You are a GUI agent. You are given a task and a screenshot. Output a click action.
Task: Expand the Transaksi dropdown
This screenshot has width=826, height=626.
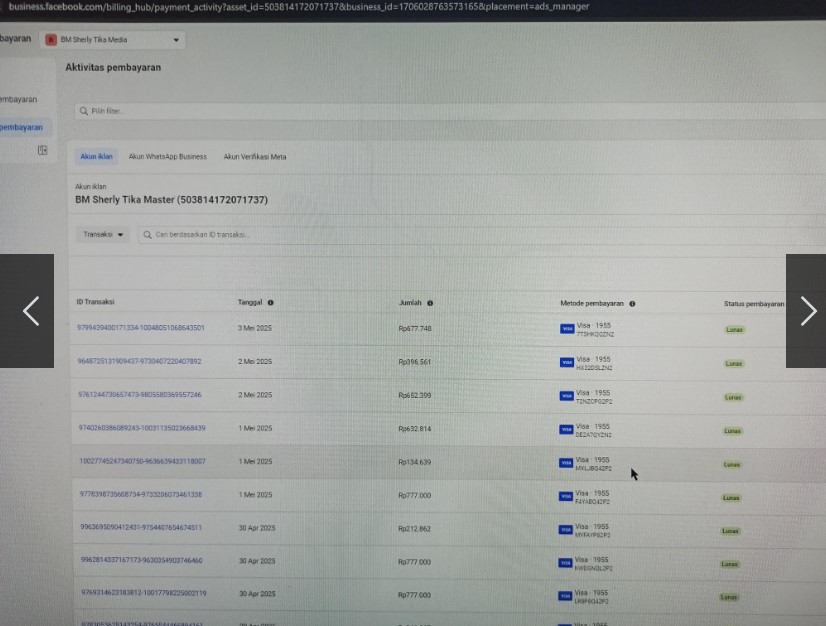[x=104, y=235]
